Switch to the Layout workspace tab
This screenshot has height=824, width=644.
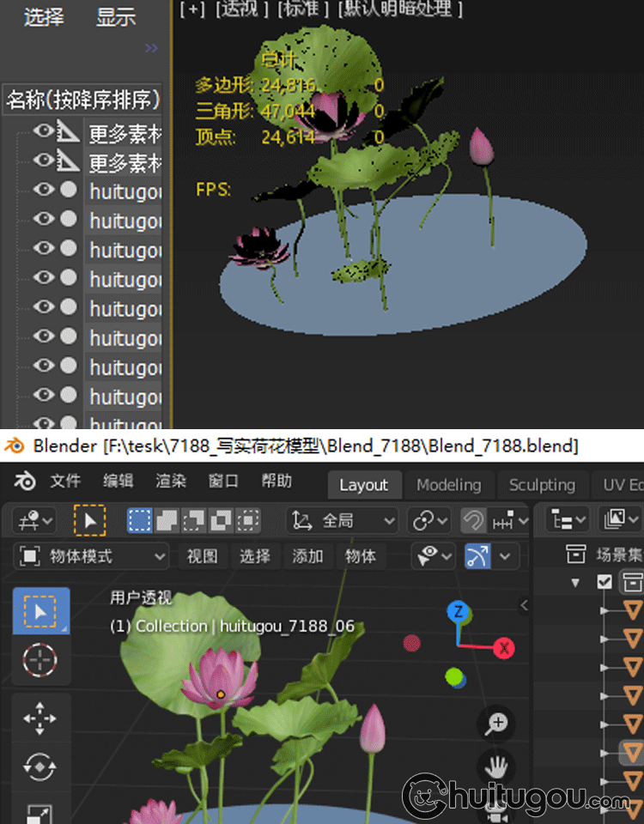(363, 484)
